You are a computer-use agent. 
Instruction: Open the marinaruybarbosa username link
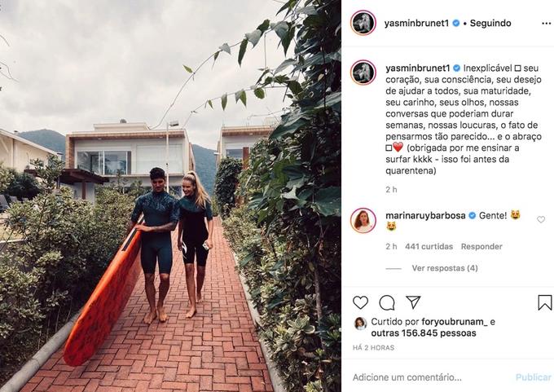(x=425, y=215)
